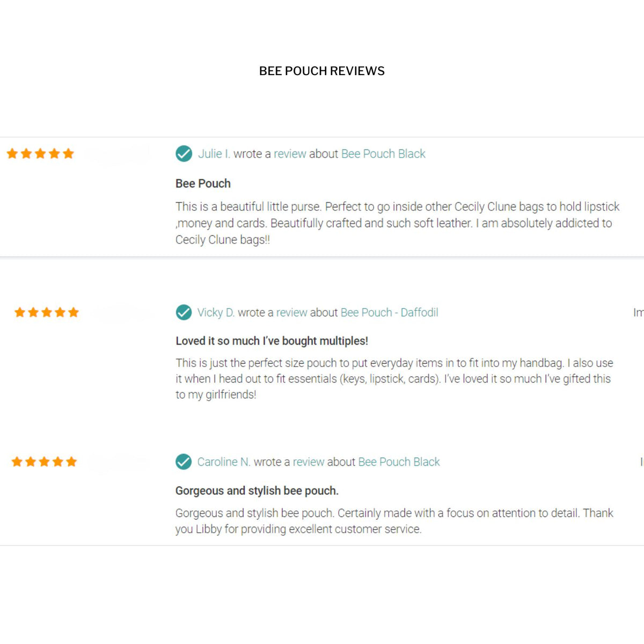The width and height of the screenshot is (644, 644).
Task: Open Bee Pouch Black link in Caroline's review
Action: coord(399,462)
